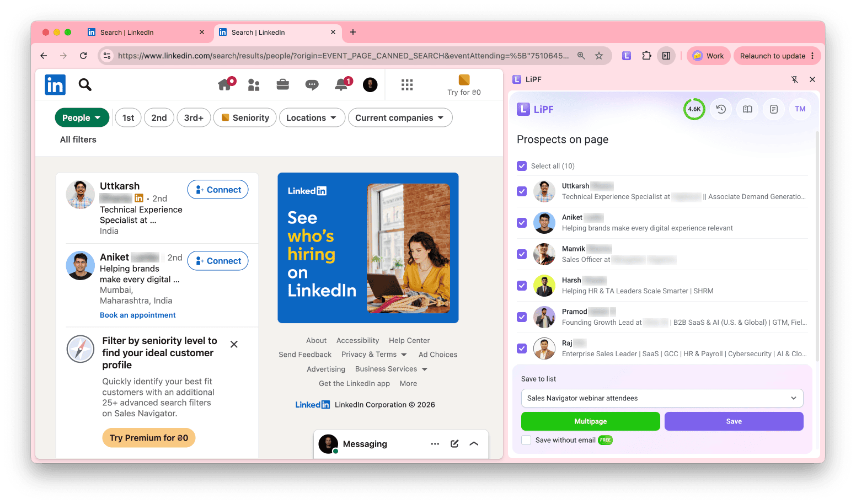Select the 1st connections filter pill
The image size is (856, 504).
point(129,117)
